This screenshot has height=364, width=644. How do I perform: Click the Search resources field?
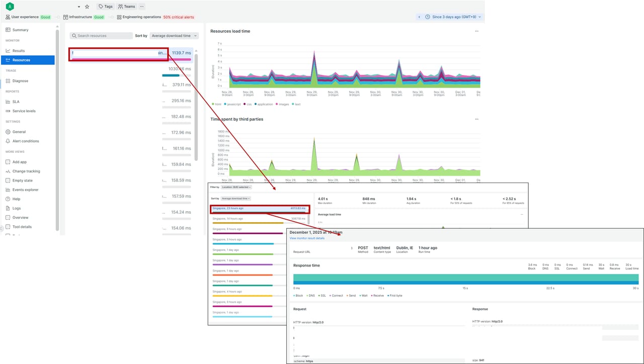(x=101, y=36)
